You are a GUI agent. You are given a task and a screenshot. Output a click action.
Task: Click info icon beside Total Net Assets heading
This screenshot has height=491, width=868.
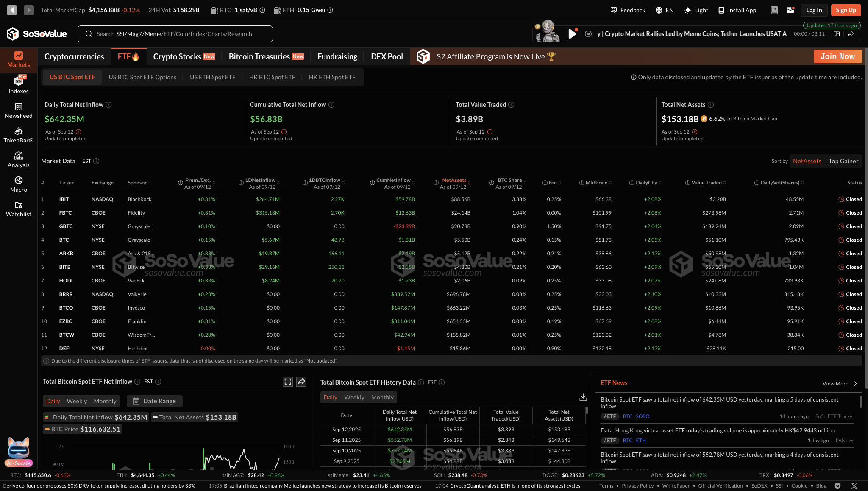click(711, 105)
